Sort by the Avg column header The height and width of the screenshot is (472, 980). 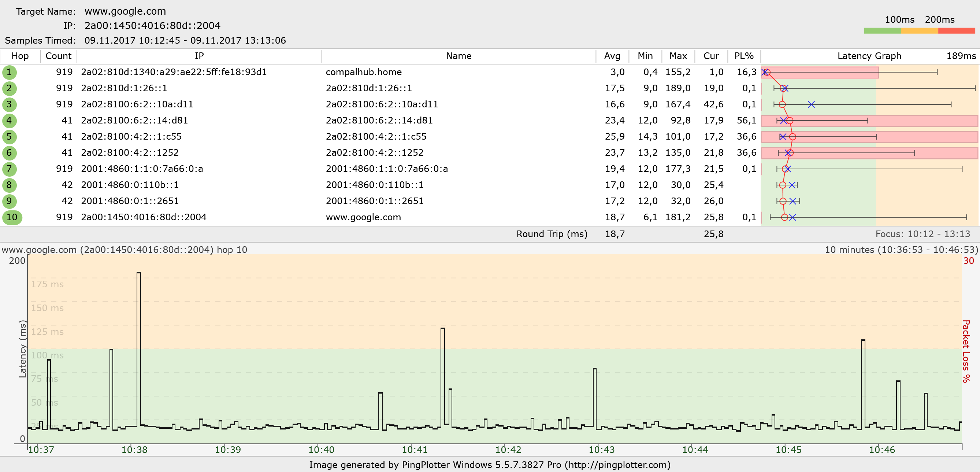(x=612, y=56)
